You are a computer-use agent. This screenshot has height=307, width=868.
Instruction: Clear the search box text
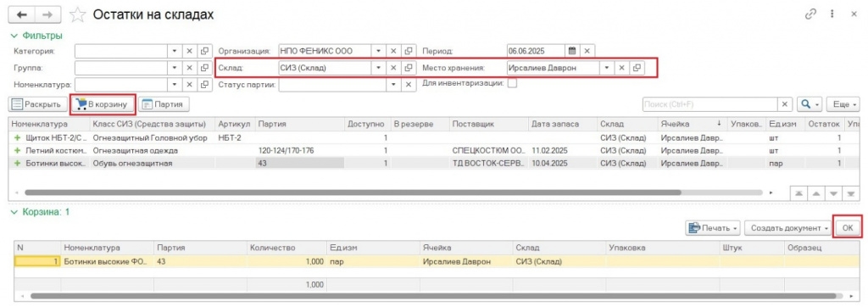tap(785, 104)
